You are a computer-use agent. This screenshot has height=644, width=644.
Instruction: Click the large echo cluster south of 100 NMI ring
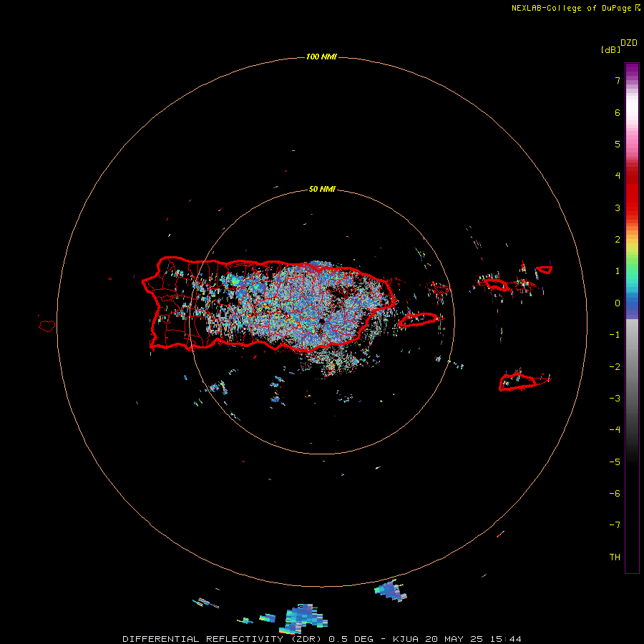[x=304, y=618]
